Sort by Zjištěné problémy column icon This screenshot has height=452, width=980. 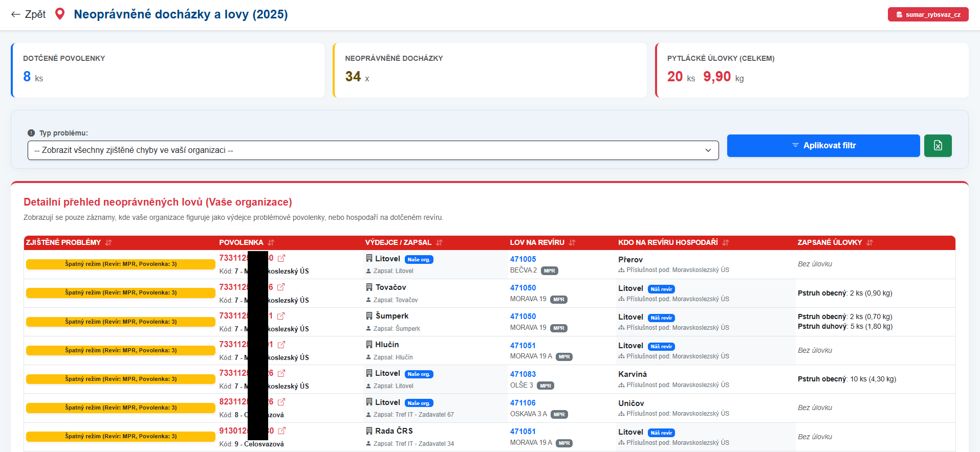click(108, 243)
